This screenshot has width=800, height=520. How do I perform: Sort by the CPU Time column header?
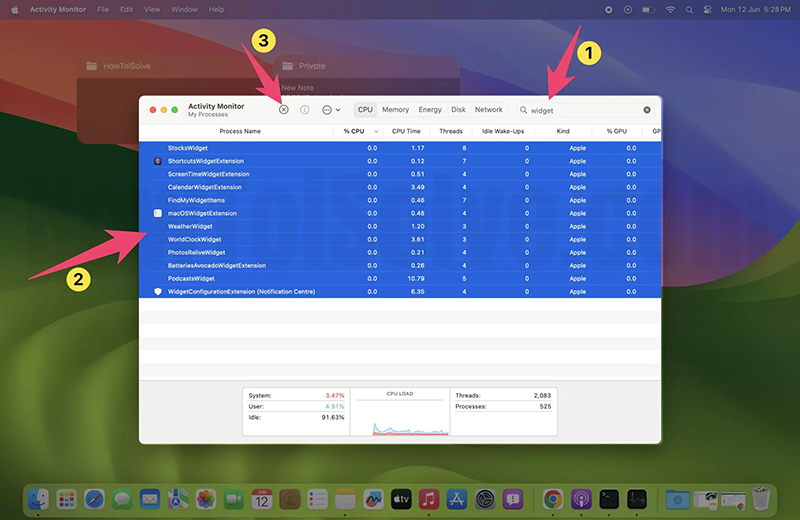[x=406, y=131]
